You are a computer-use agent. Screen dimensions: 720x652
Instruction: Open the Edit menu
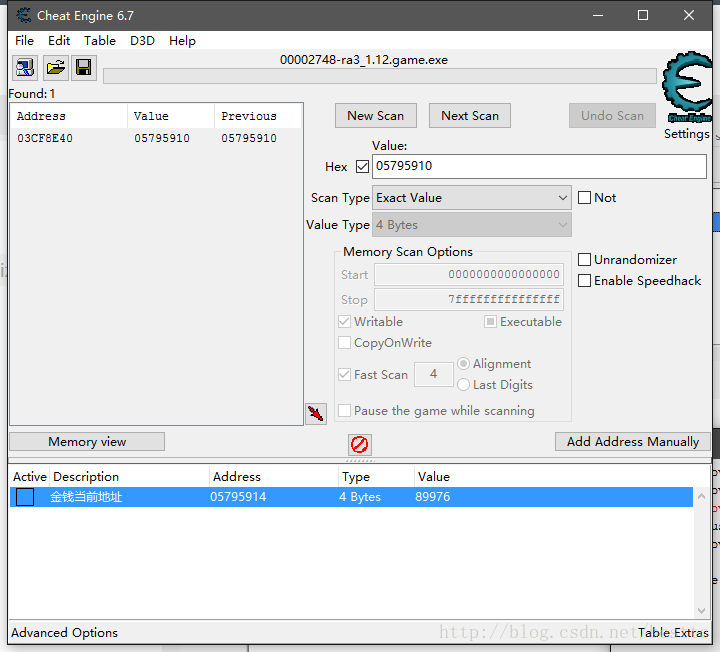pos(59,41)
